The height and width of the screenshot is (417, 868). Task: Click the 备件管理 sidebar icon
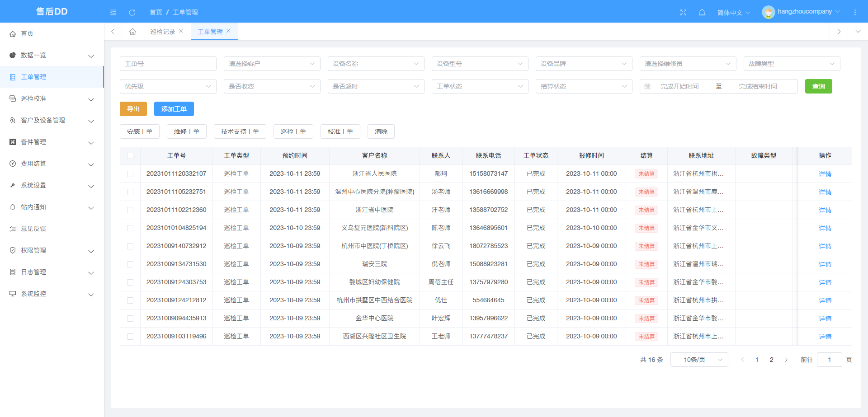tap(12, 141)
